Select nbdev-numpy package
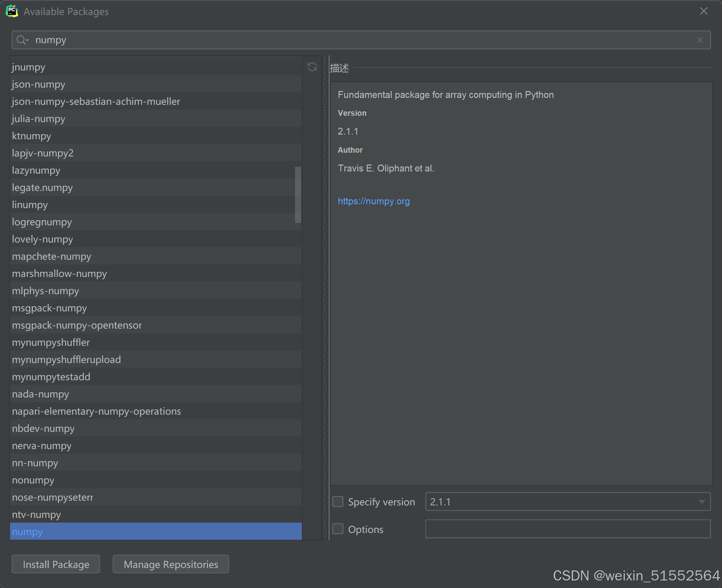 tap(156, 428)
